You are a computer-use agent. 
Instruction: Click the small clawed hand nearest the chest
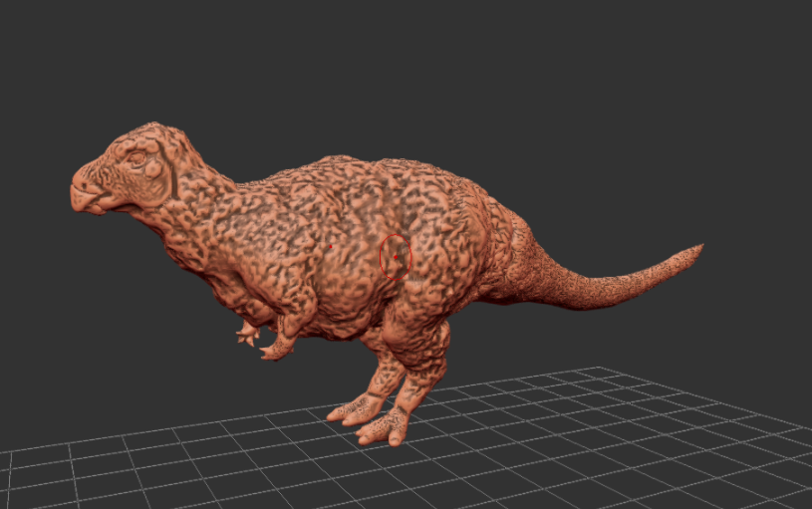point(247,334)
